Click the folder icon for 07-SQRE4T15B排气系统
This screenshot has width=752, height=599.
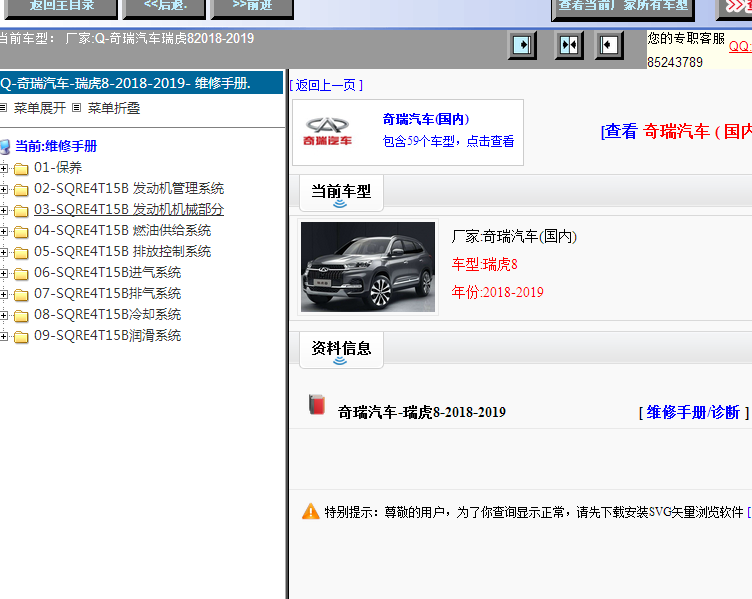21,294
